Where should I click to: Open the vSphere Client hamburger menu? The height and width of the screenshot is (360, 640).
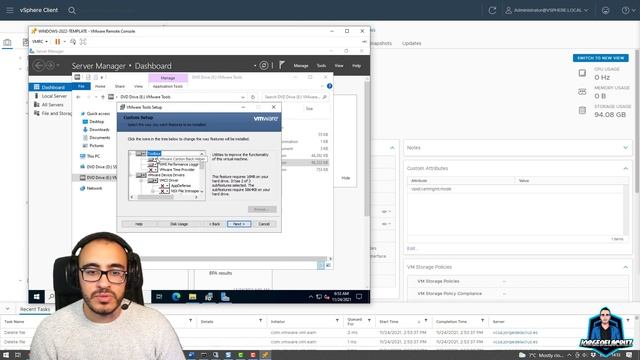[x=10, y=10]
